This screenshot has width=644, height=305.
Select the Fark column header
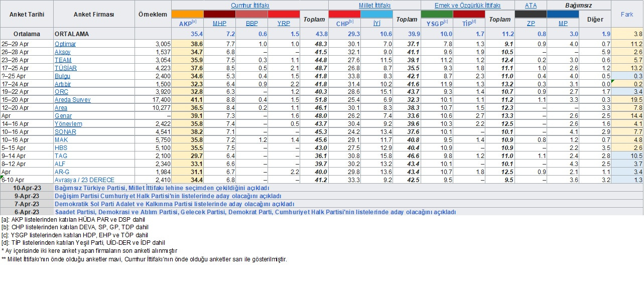coord(627,14)
